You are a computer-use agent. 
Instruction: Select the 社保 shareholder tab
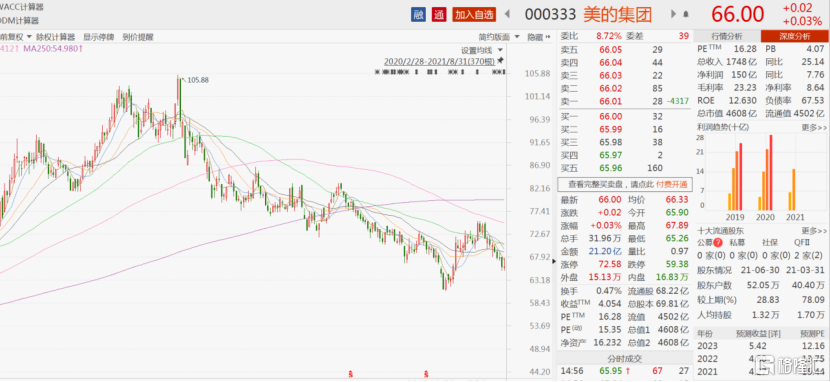(770, 243)
